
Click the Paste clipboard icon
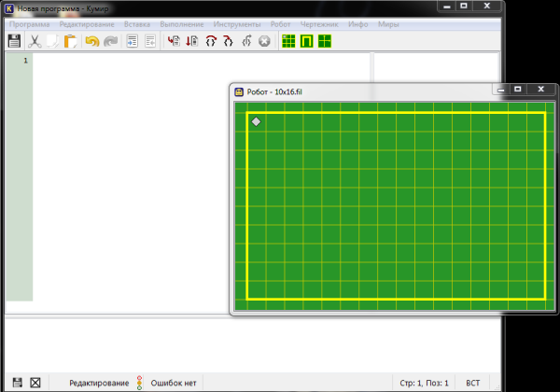pos(71,41)
